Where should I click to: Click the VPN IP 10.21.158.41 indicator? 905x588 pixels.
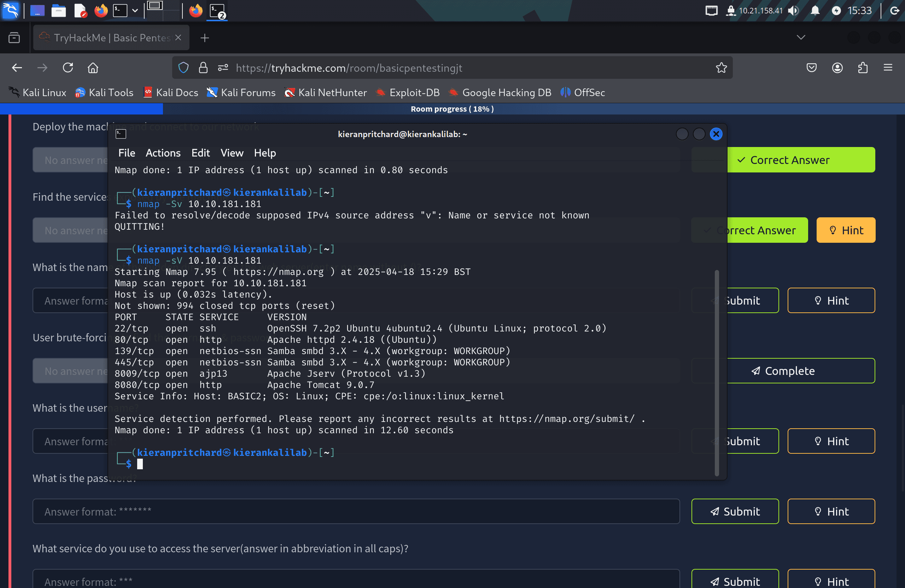755,11
